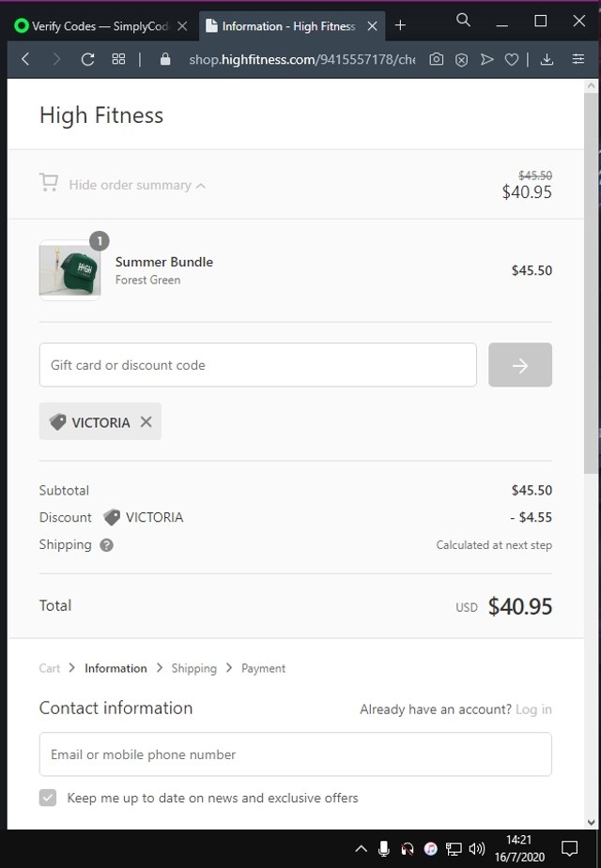The height and width of the screenshot is (868, 601).
Task: Click the apply discount arrow button
Action: [520, 365]
